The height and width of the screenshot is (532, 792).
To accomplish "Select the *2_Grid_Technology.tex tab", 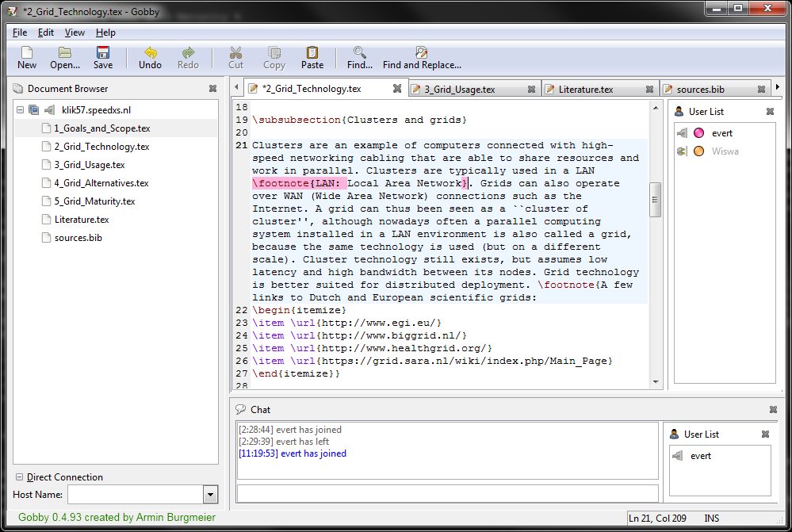I will (312, 89).
